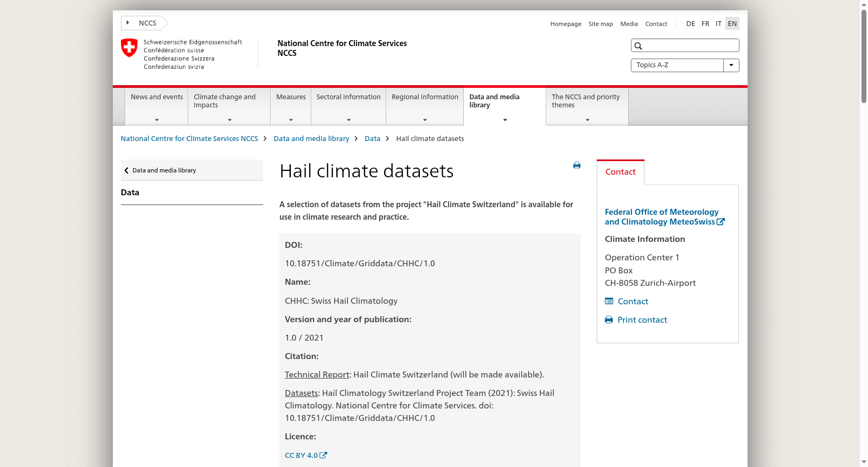Click the text CHHC: Swiss Hail Climatology
The width and height of the screenshot is (868, 467).
point(341,301)
